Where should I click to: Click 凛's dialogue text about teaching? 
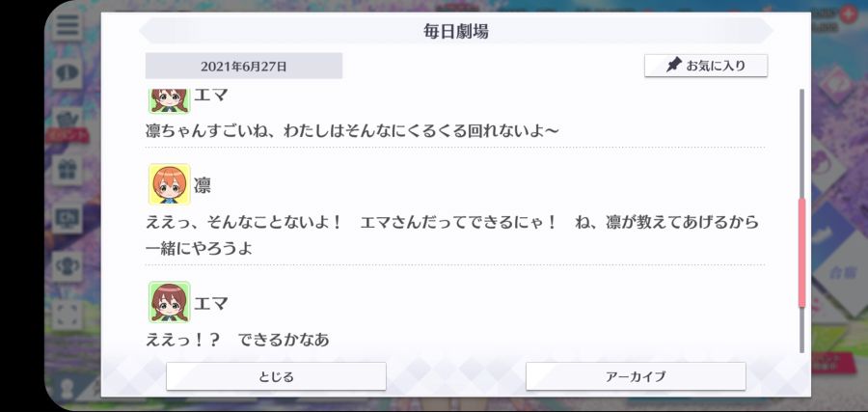click(451, 235)
